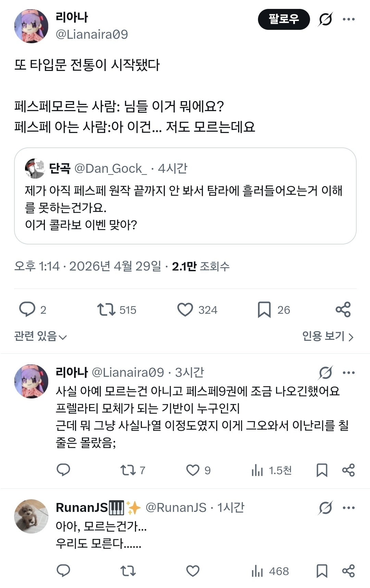Like the RunanJS reply
This screenshot has height=588, width=370.
click(193, 571)
